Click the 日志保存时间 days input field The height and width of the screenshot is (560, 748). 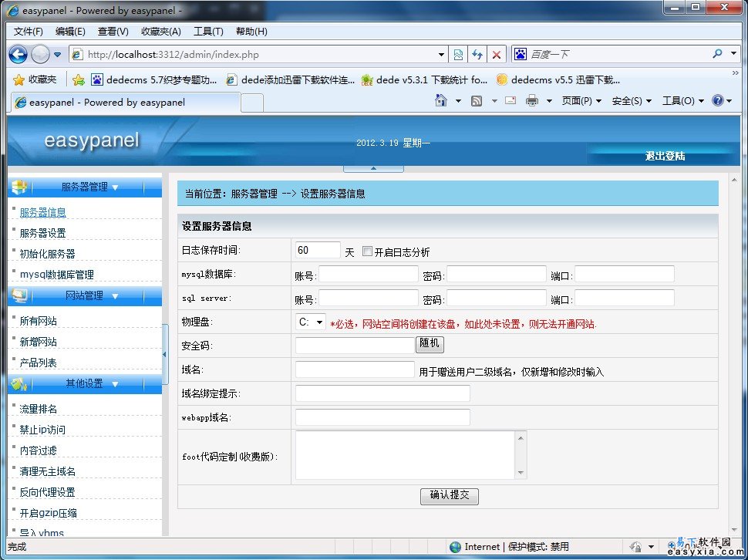(x=318, y=250)
